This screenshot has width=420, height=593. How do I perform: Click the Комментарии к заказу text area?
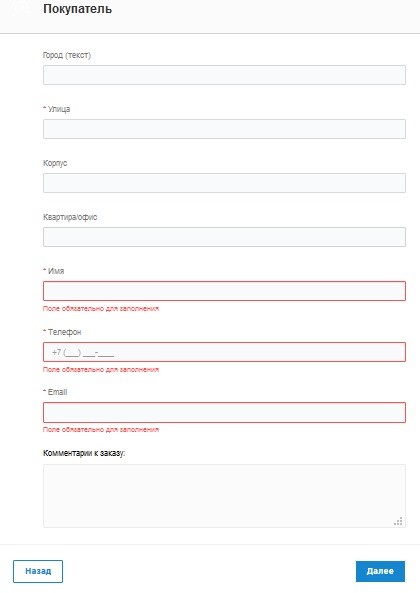224,496
